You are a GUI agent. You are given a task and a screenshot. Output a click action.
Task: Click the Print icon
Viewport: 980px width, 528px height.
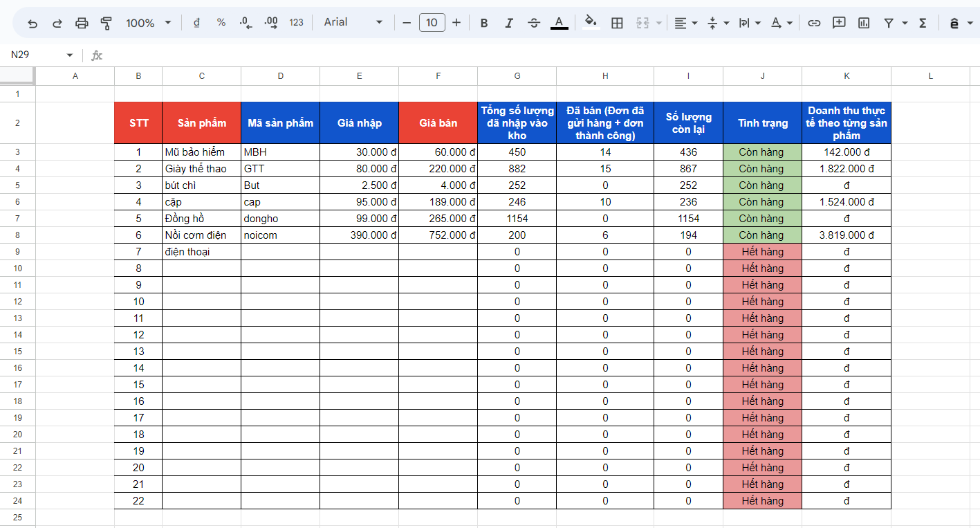point(82,23)
